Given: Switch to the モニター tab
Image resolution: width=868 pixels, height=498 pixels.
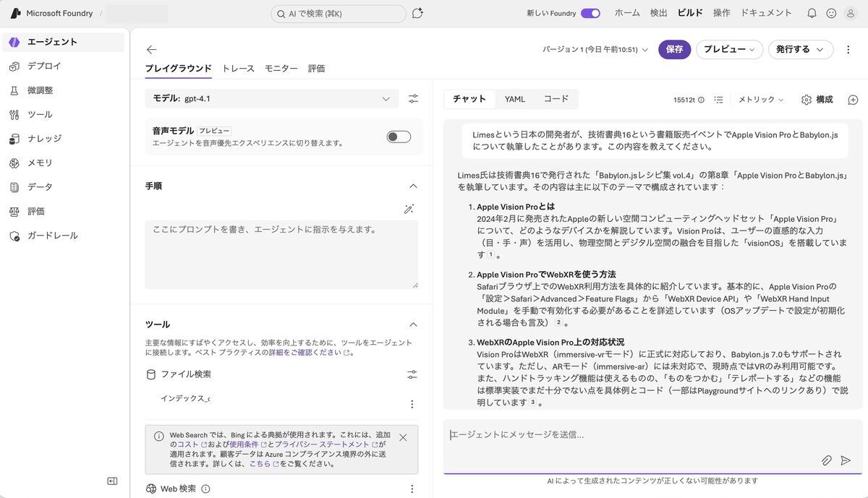Looking at the screenshot, I should (x=281, y=69).
